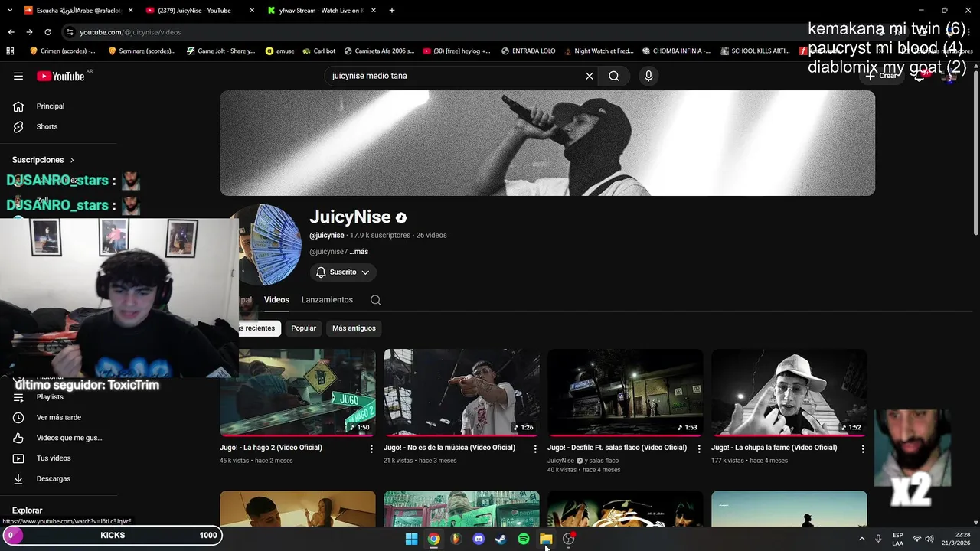The image size is (980, 551).
Task: Open OBS Studio from the taskbar
Action: (568, 539)
